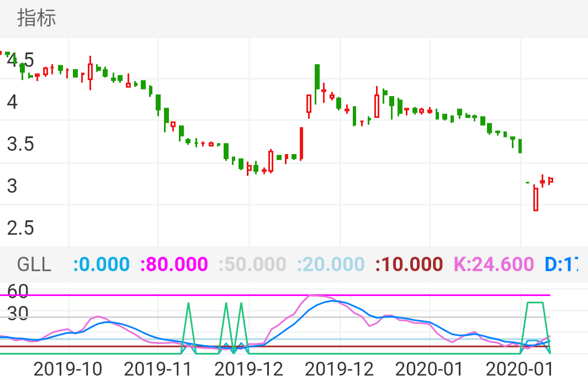588x391 pixels.
Task: Tap the GLL indicator name
Action: 34,265
